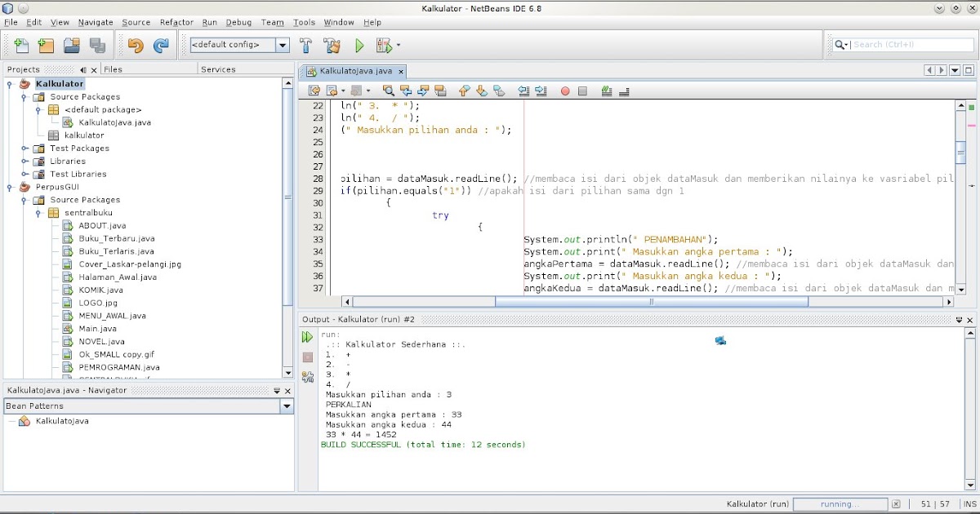Click Next Bookmark editor icon
The width and height of the screenshot is (980, 514).
click(482, 91)
